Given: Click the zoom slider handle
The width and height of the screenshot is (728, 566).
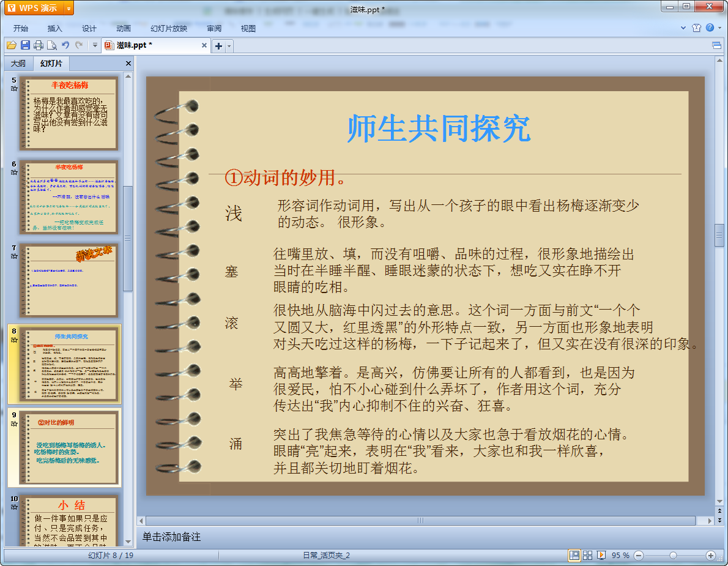Looking at the screenshot, I should 673,556.
